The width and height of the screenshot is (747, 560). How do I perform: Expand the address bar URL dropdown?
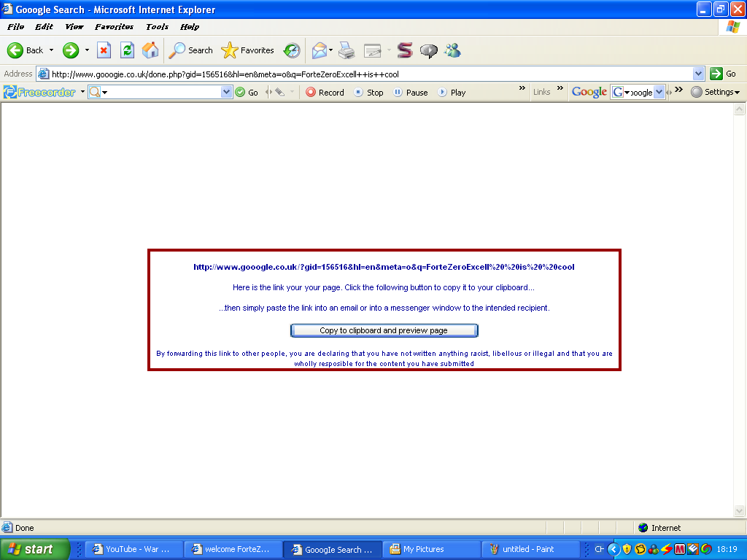click(x=698, y=74)
